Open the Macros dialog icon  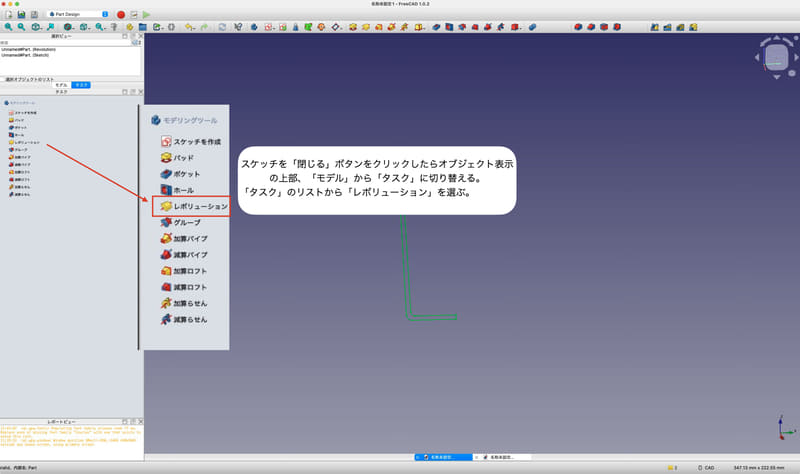coord(134,15)
